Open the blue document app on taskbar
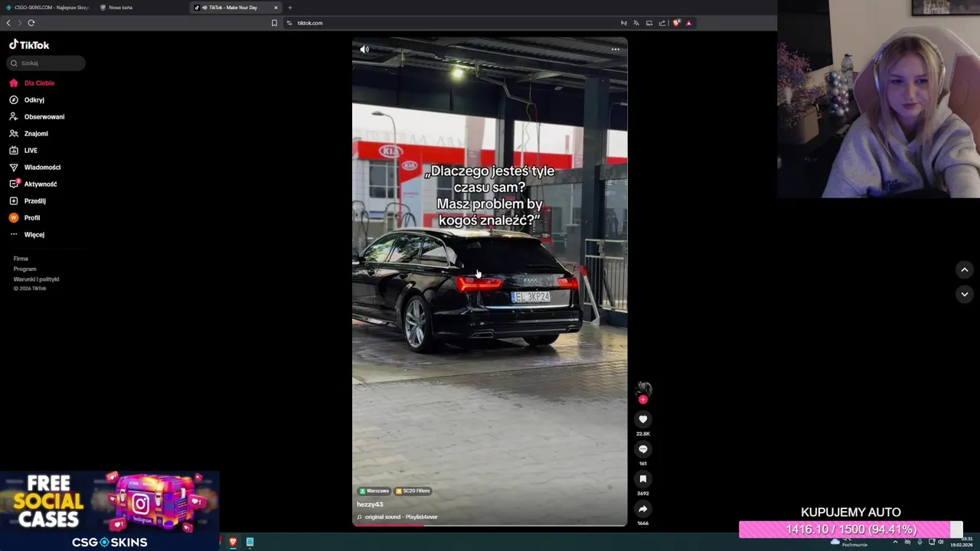 pyautogui.click(x=250, y=542)
